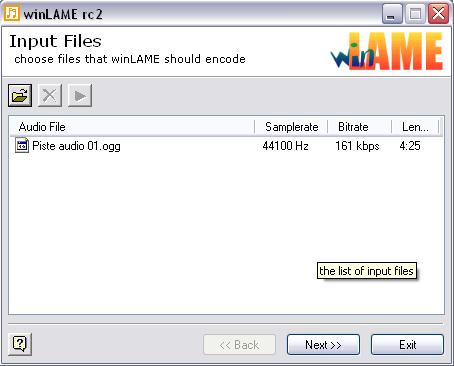Click the 161 kbps bitrate value
Image resolution: width=454 pixels, height=366 pixels.
point(357,146)
